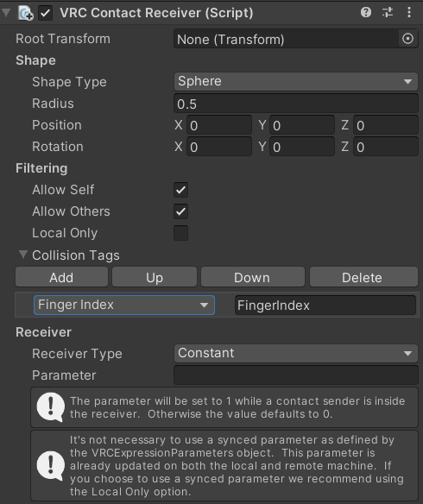The height and width of the screenshot is (504, 423).
Task: Collapse the Collision Tags foldout
Action: point(22,255)
